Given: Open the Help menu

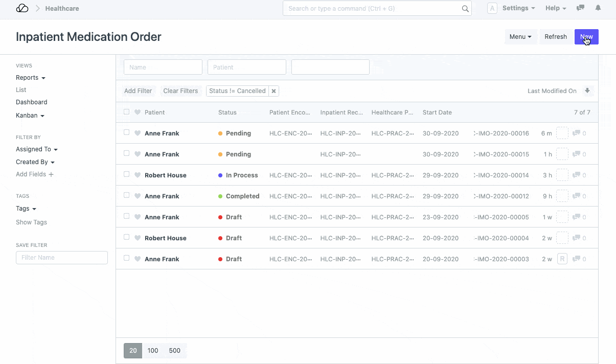Looking at the screenshot, I should click(x=556, y=8).
